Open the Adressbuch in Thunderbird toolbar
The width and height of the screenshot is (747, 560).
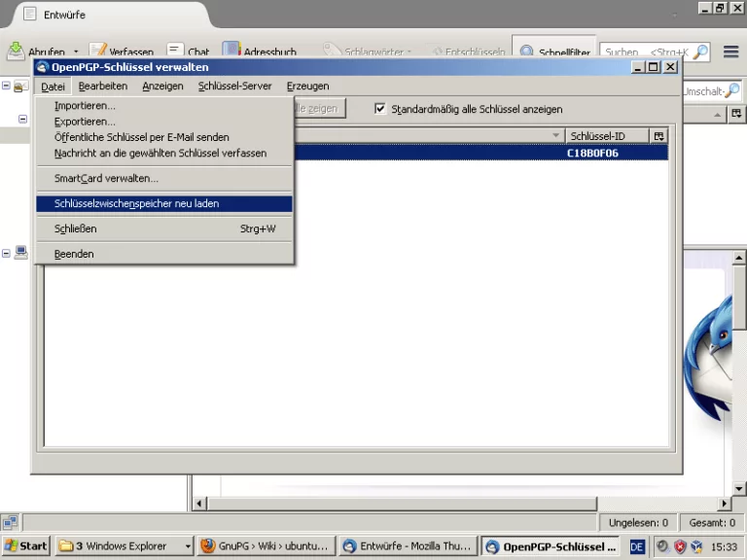click(x=260, y=51)
